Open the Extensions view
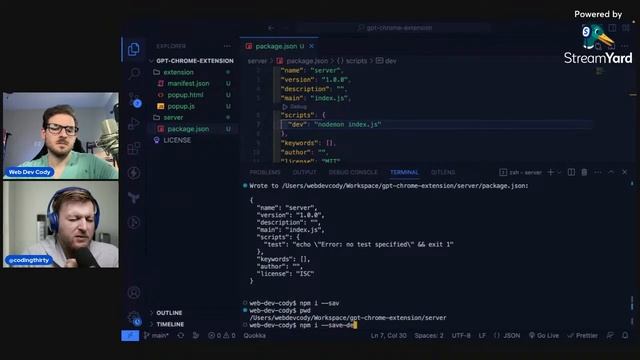Image resolution: width=640 pixels, height=360 pixels. 134,148
